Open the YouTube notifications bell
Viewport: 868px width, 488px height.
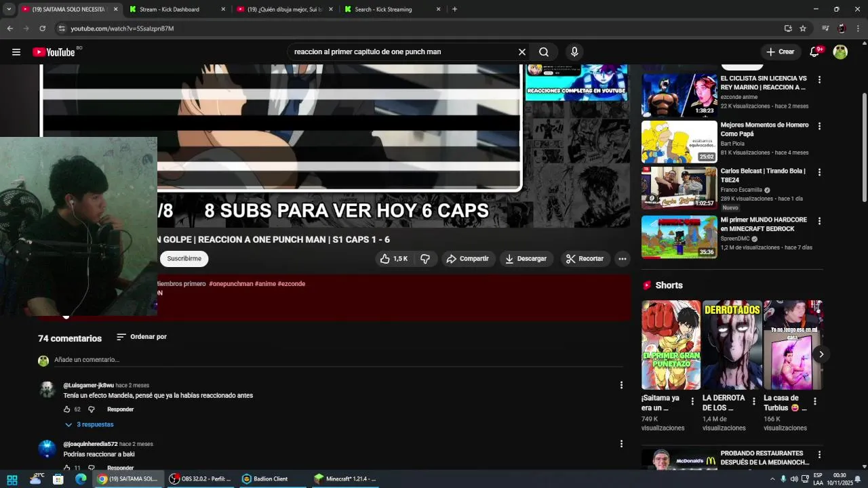pyautogui.click(x=815, y=52)
